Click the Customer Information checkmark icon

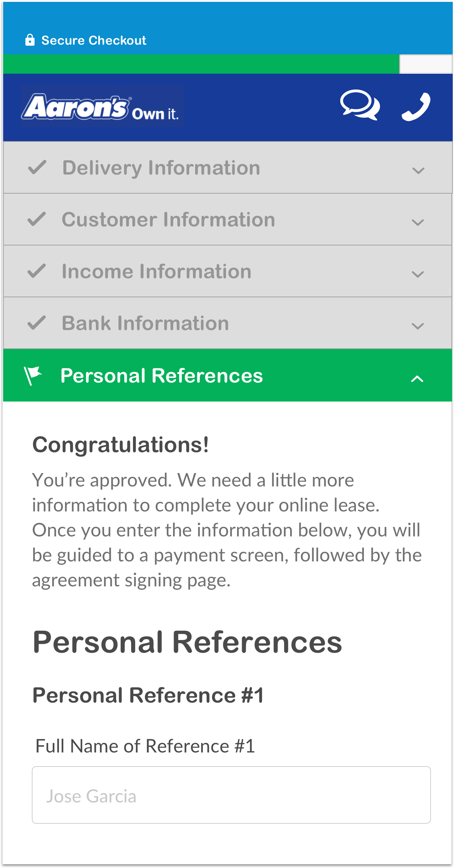(37, 219)
